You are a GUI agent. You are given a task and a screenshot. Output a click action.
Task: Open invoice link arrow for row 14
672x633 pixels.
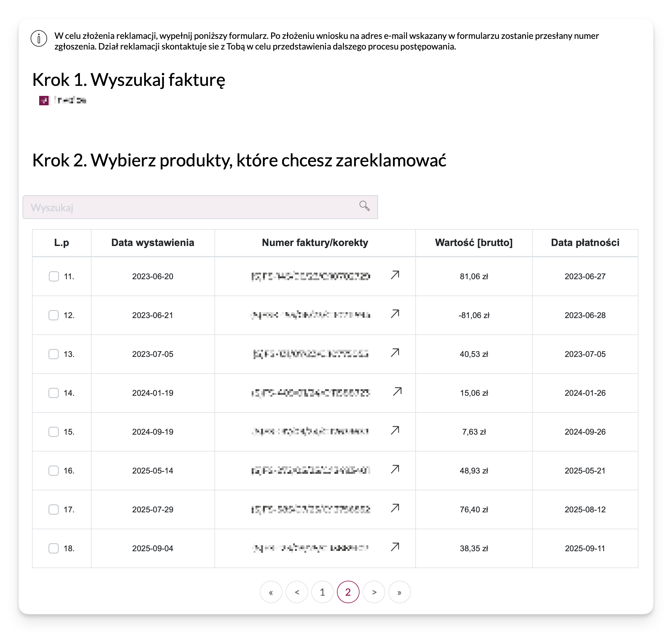397,392
